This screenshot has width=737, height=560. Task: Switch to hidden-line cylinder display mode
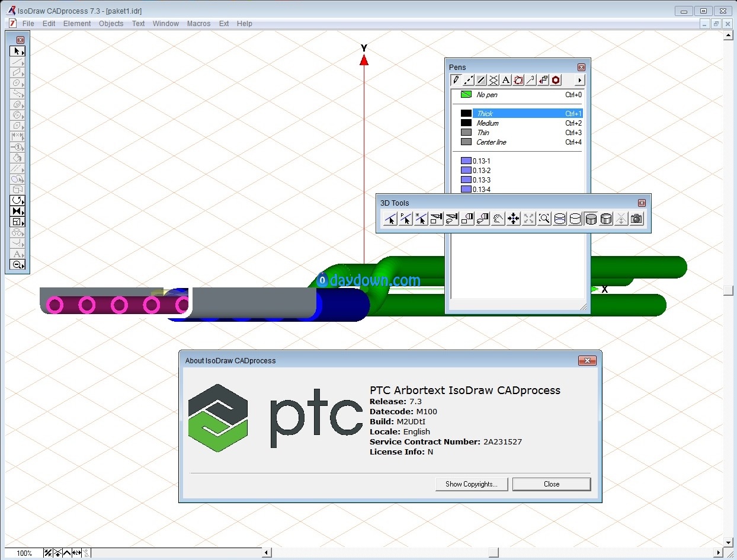pyautogui.click(x=575, y=219)
